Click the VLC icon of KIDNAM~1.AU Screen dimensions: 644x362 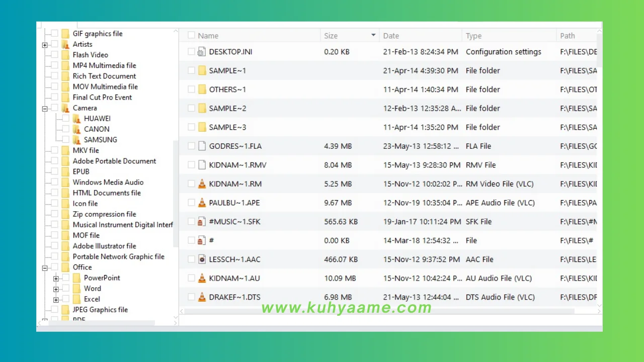tap(202, 278)
